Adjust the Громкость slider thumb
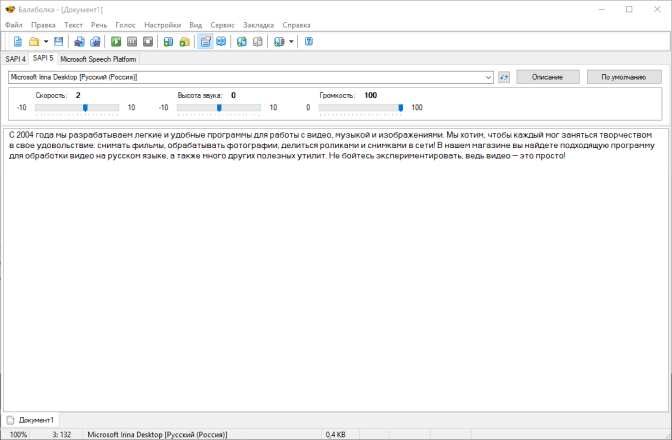Viewport: 672px width, 440px height. coord(401,108)
